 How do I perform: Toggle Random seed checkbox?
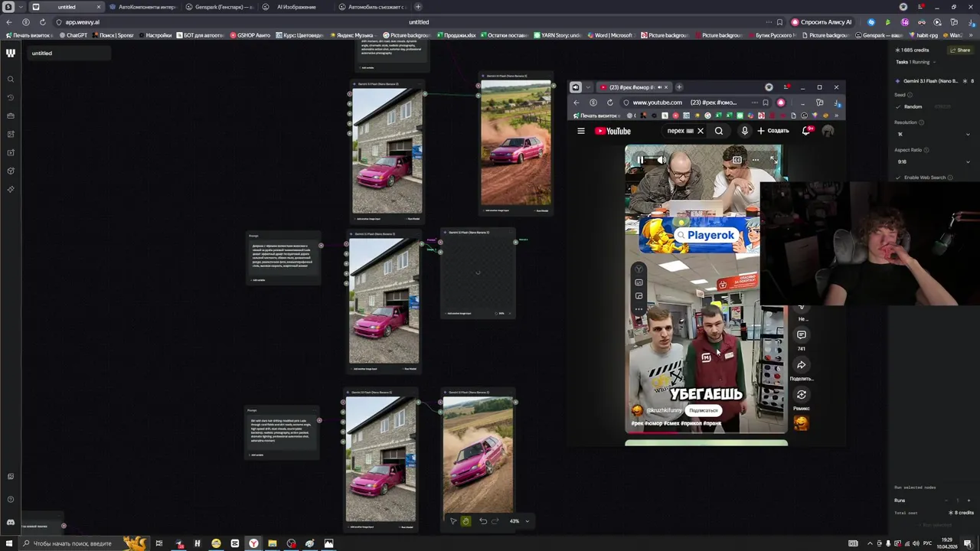pos(900,106)
